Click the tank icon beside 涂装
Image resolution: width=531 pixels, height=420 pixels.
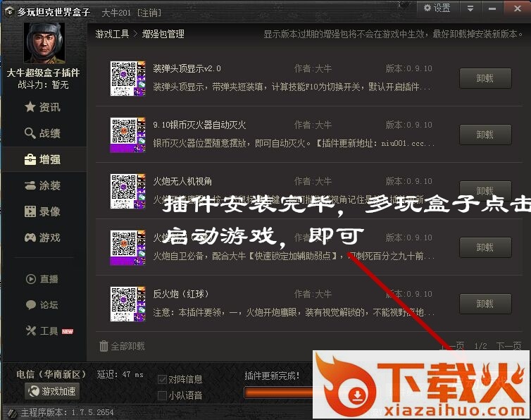[x=30, y=185]
